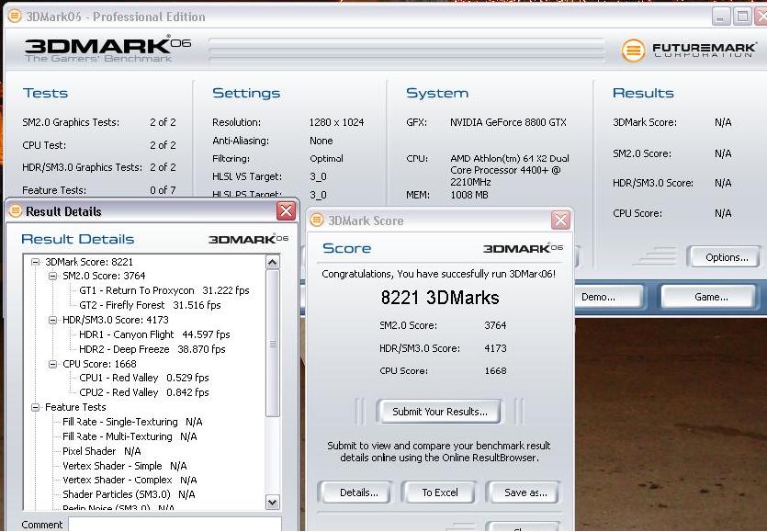This screenshot has height=532, width=767.
Task: Collapse the Feature Tests tree node
Action: pos(35,407)
